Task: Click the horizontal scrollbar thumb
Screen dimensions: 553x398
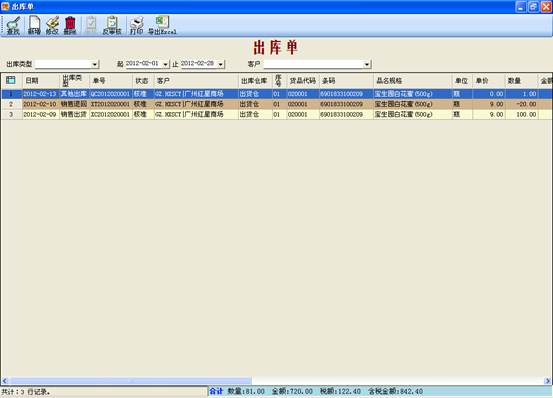Action: click(x=130, y=381)
